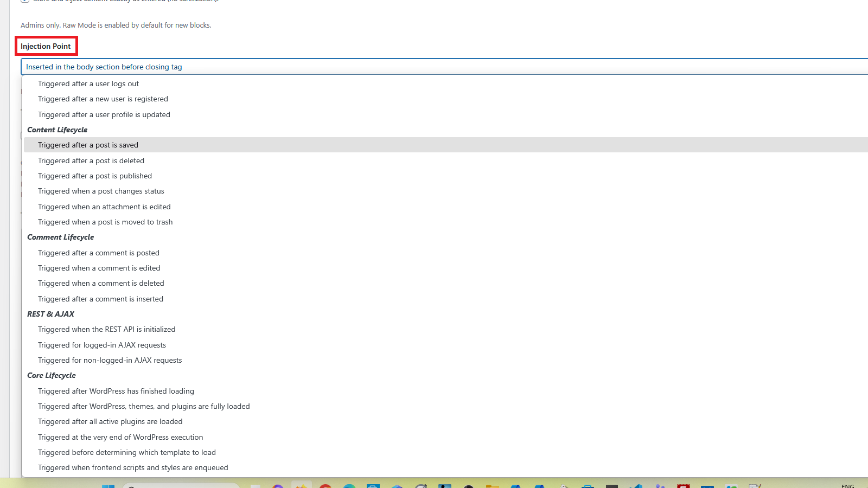Select "Triggered when frontend scripts and styles are enqueued"
The height and width of the screenshot is (488, 868).
point(445,467)
